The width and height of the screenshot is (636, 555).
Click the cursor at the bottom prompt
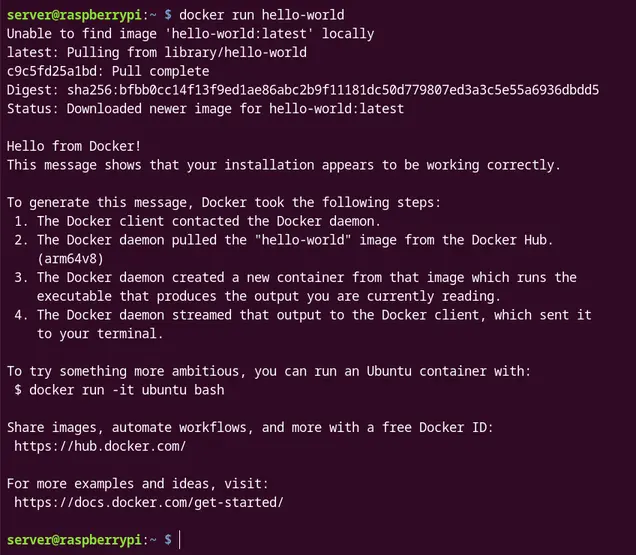click(181, 540)
